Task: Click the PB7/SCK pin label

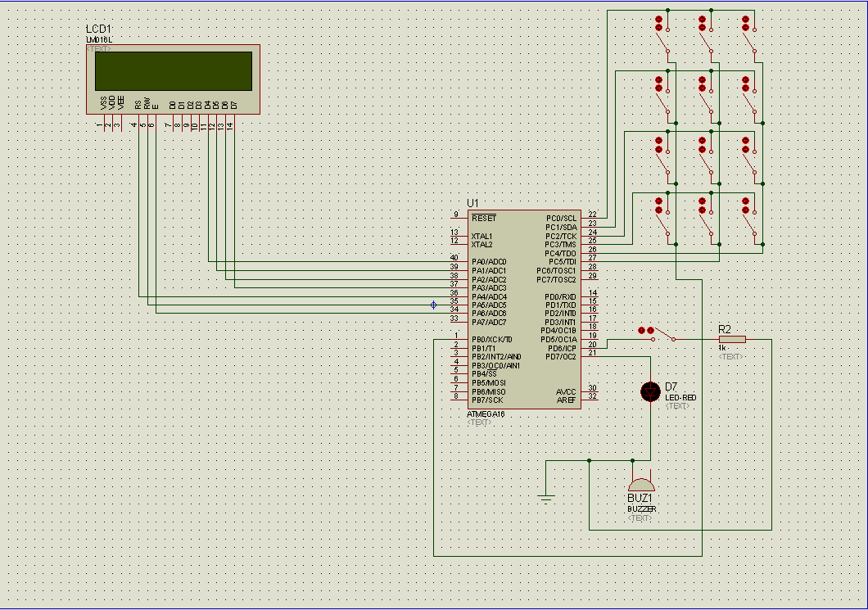Action: [487, 400]
